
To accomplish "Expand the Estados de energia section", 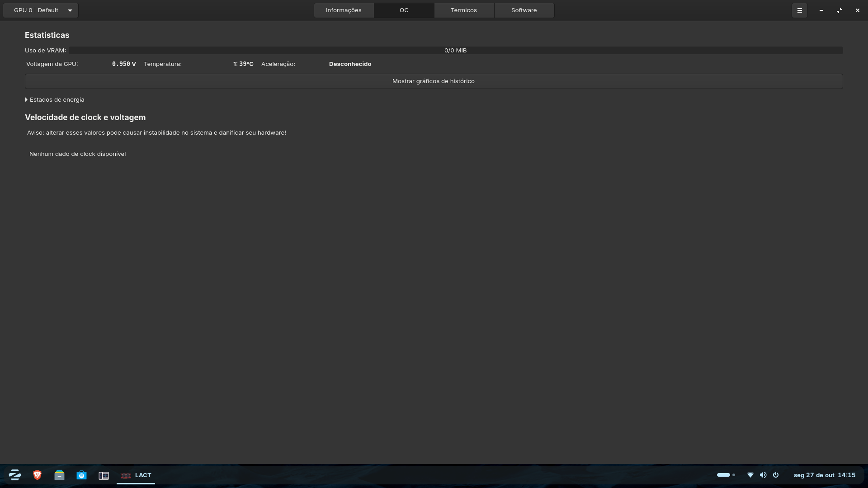I will [x=55, y=100].
